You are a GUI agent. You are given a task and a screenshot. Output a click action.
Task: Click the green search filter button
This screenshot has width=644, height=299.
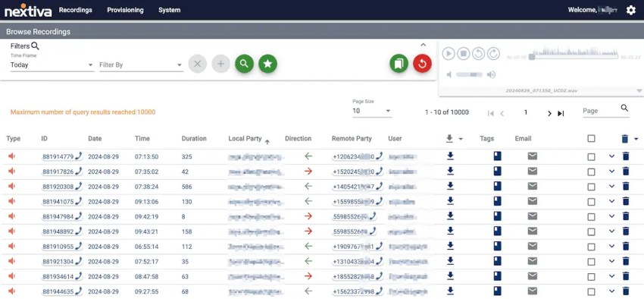245,64
